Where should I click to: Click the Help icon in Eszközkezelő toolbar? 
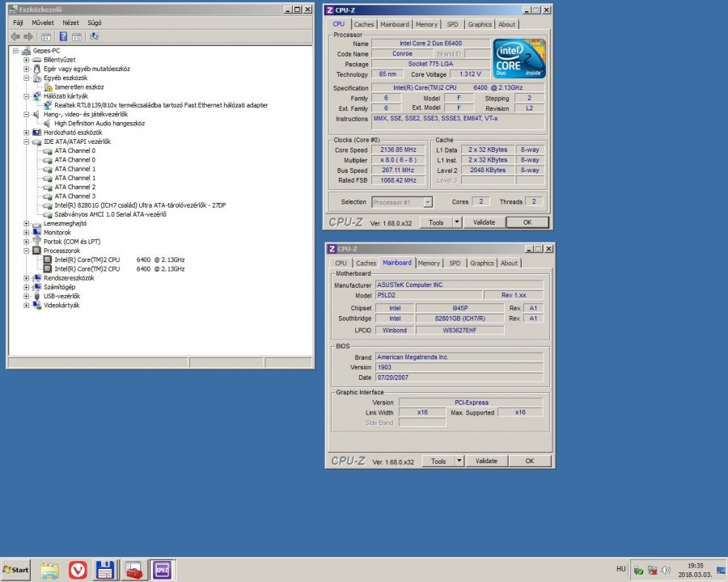[x=63, y=36]
